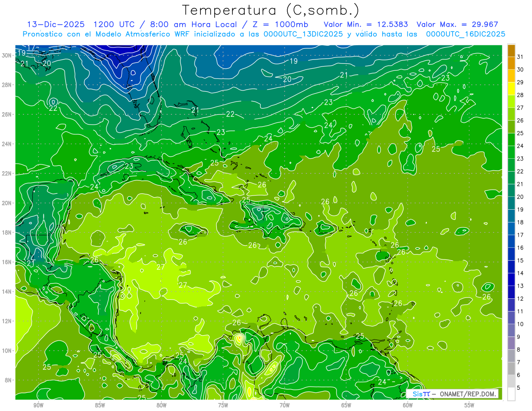The height and width of the screenshot is (411, 532).
Task: Pick the purple legend swatch between 9 and 10
Action: coord(511,330)
